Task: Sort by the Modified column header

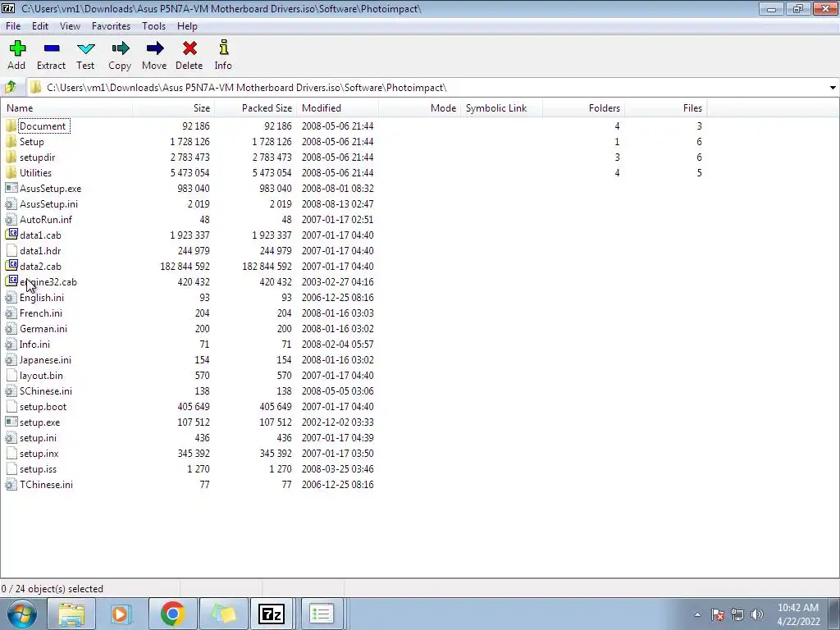Action: click(337, 108)
